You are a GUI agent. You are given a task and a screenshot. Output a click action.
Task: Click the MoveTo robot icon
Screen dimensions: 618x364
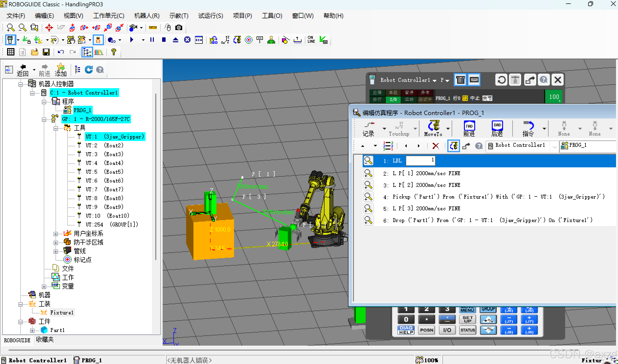click(x=433, y=126)
